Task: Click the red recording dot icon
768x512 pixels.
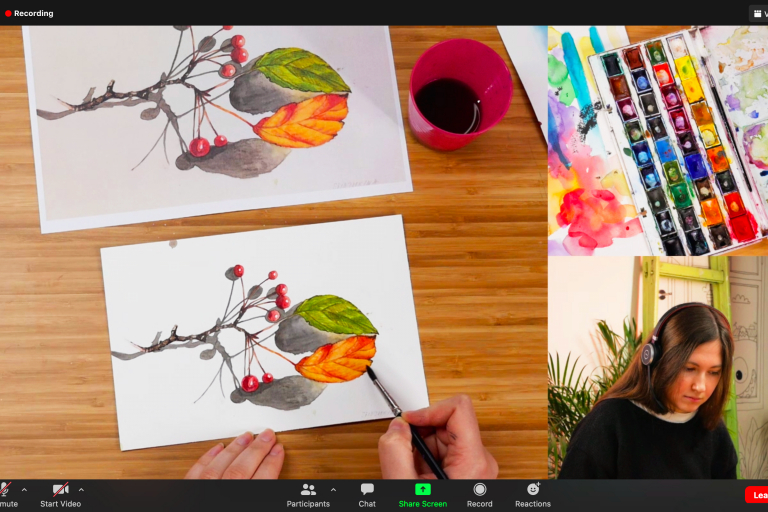Action: click(x=8, y=13)
